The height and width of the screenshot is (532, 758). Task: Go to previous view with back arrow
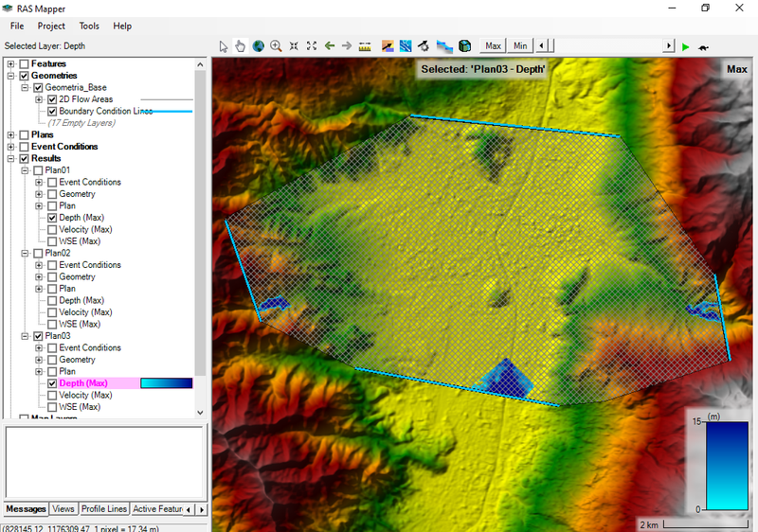coord(330,45)
